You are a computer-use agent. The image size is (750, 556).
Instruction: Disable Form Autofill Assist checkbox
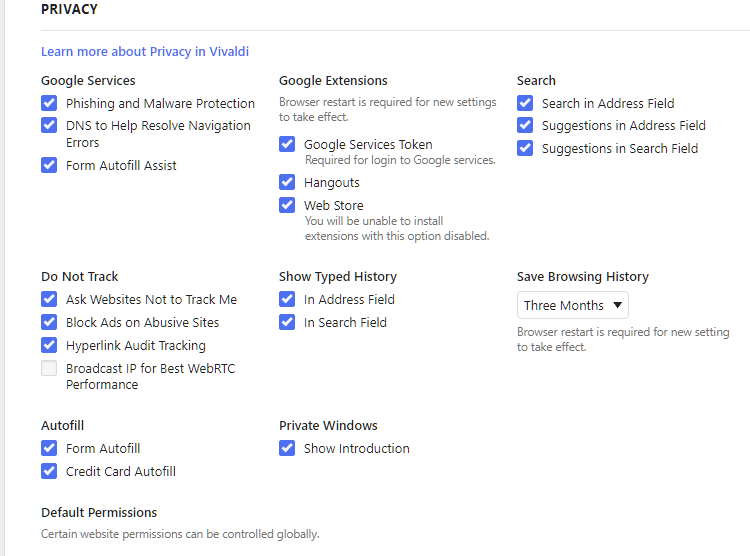pyautogui.click(x=49, y=165)
